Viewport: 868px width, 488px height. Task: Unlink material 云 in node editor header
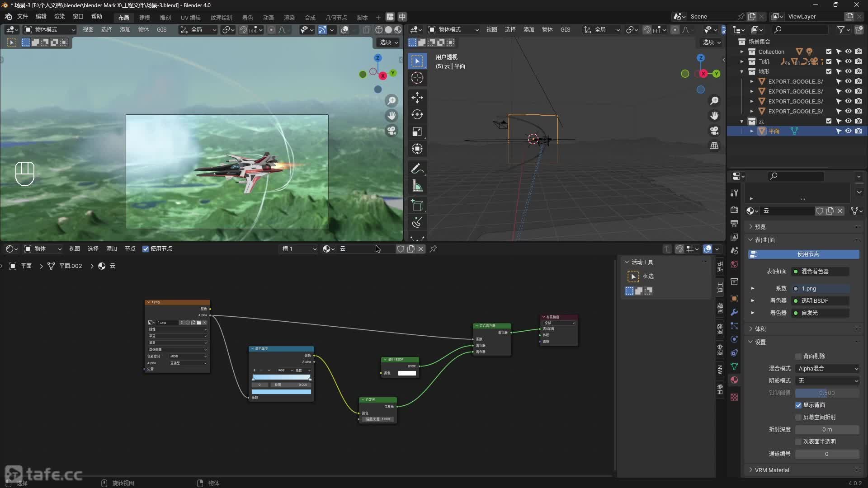[421, 249]
